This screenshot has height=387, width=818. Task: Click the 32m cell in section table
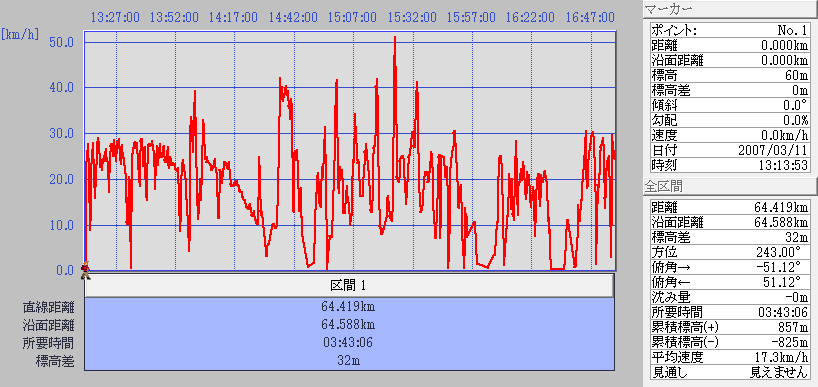coord(349,360)
